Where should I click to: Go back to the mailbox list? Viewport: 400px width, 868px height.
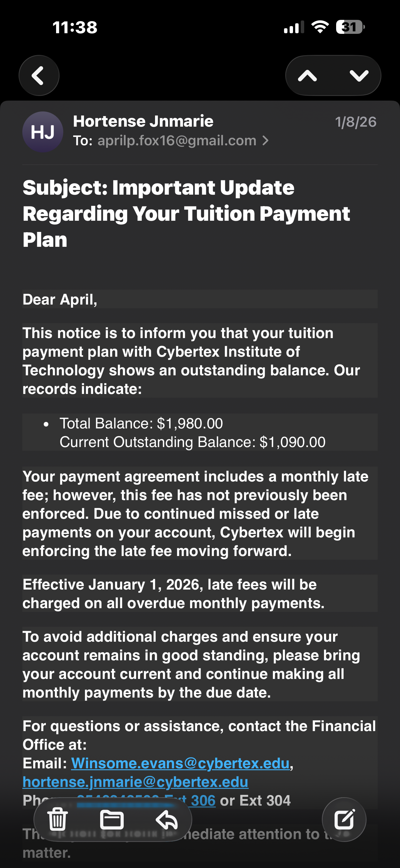[39, 75]
